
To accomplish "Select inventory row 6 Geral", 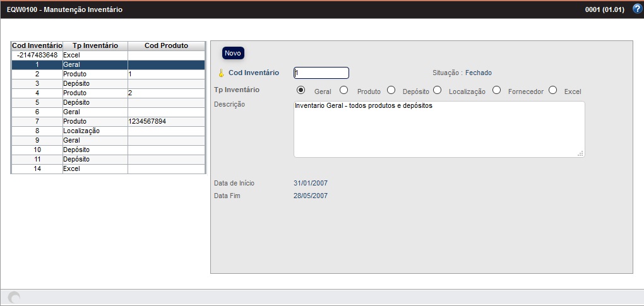I will pos(108,112).
